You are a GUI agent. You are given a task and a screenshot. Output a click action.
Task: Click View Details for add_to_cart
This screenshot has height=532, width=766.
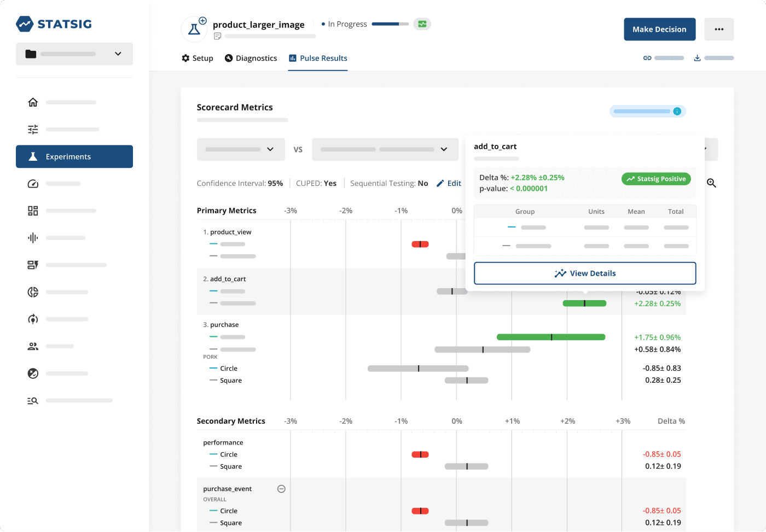point(584,273)
